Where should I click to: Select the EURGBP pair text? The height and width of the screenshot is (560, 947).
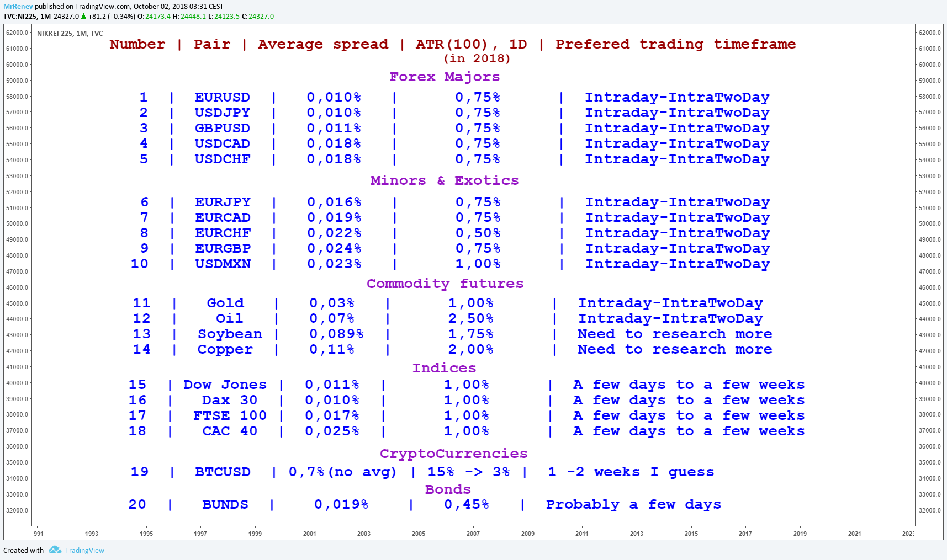pyautogui.click(x=223, y=248)
